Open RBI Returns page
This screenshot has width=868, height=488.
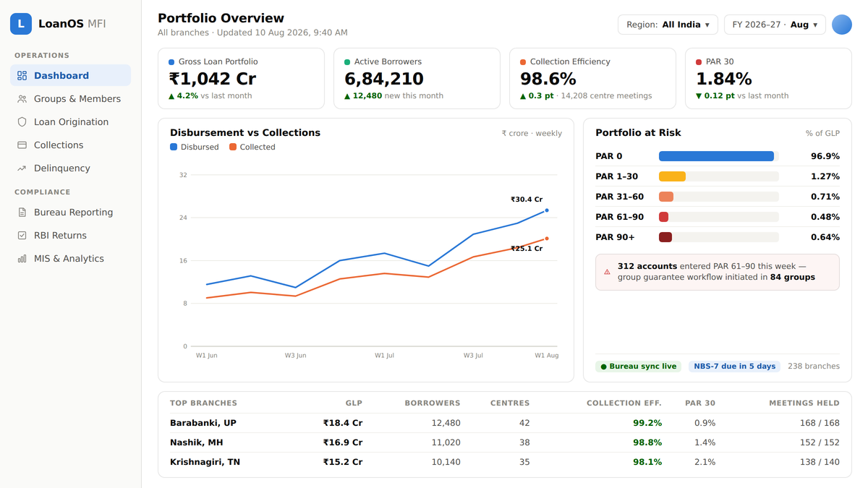coord(70,236)
